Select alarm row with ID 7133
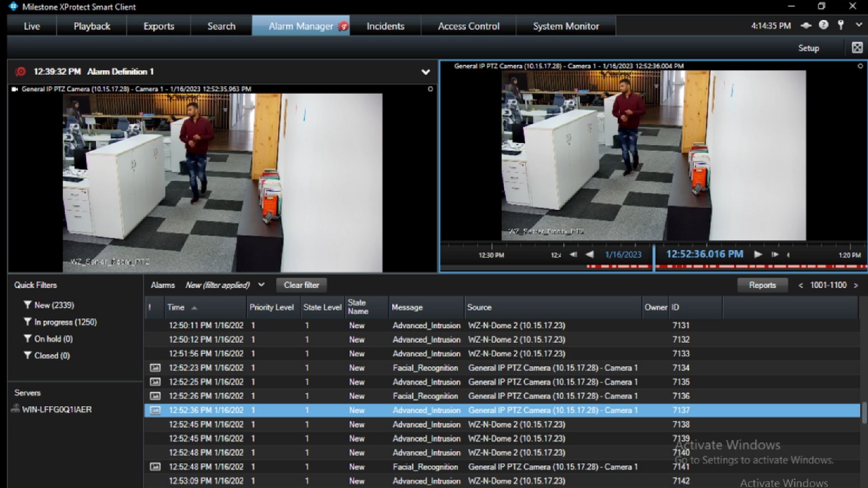This screenshot has width=868, height=488. pos(502,354)
